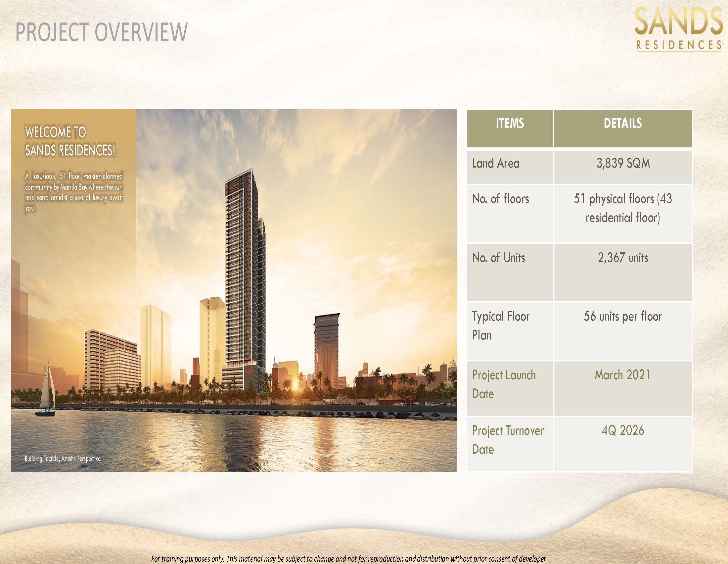
Task: Click the setting sun on the horizon
Action: point(295,385)
